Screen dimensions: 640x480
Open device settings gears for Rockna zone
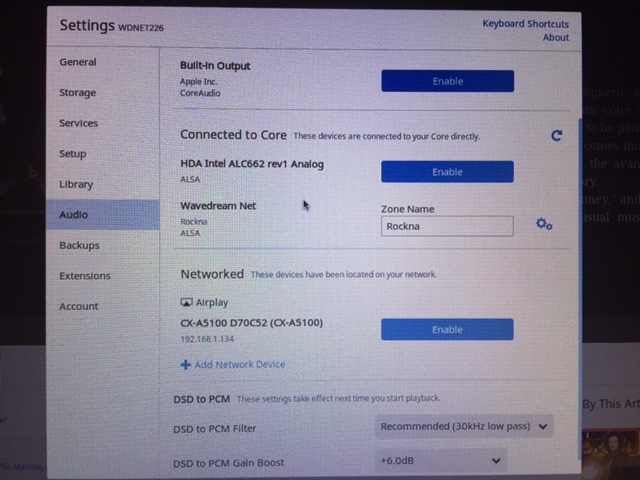pos(544,224)
